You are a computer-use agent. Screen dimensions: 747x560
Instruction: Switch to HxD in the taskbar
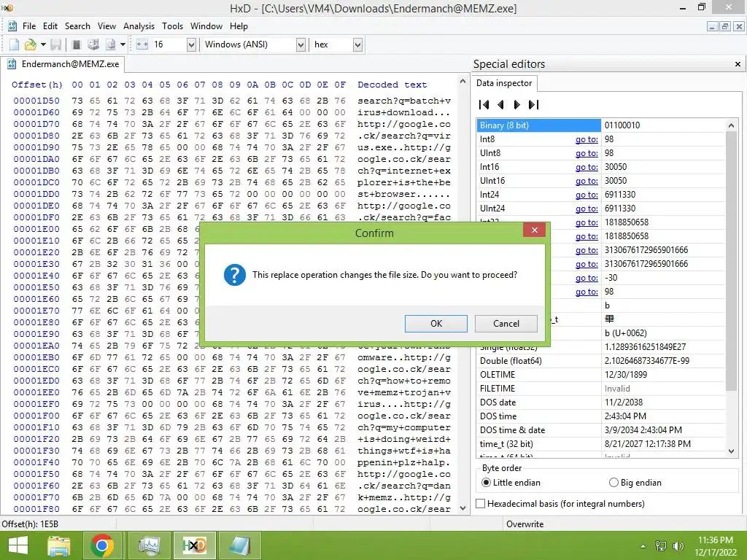coord(194,545)
